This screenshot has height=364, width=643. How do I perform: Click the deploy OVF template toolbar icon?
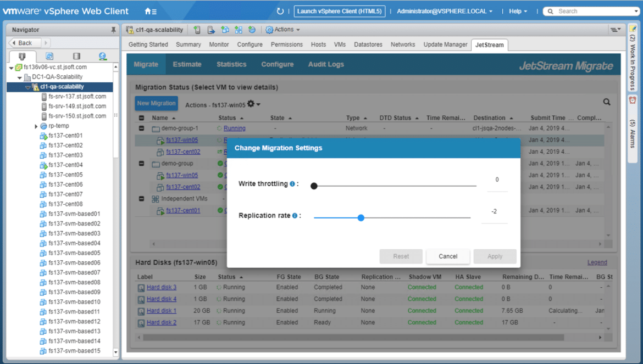point(252,30)
